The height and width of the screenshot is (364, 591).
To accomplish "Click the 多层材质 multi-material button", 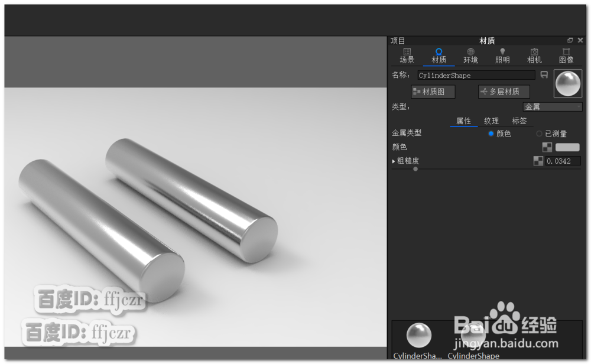I will (x=504, y=92).
